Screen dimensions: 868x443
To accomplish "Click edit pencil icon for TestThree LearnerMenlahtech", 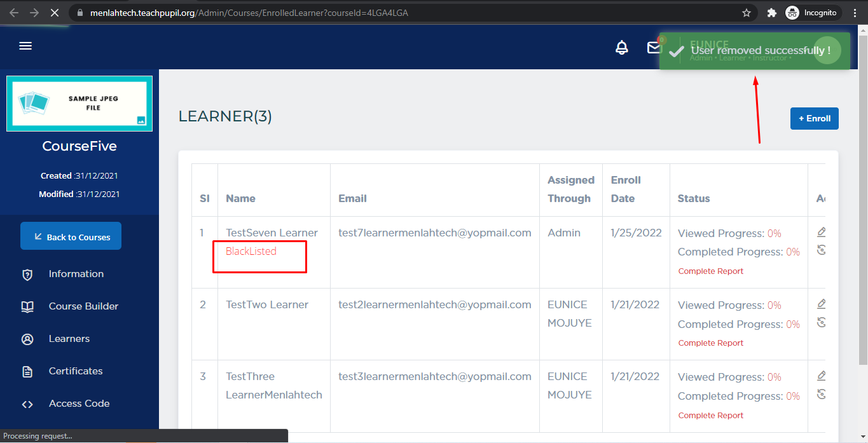I will (x=821, y=376).
